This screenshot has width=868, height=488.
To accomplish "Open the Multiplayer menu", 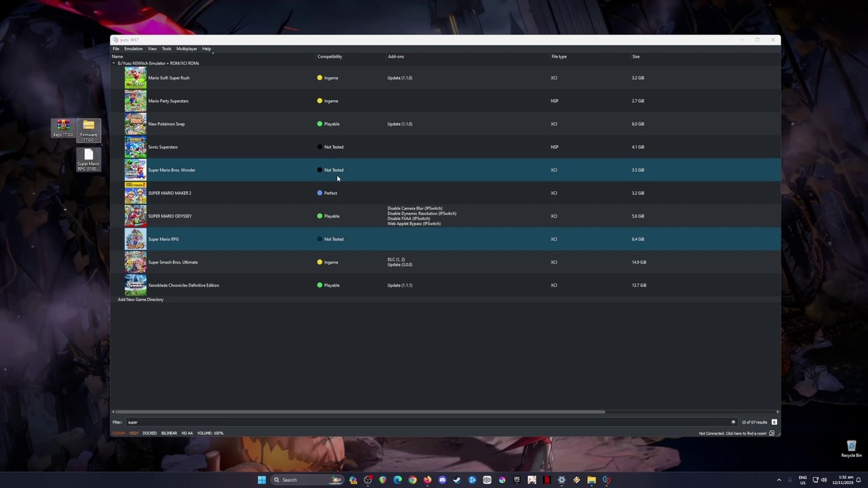I will coord(186,49).
